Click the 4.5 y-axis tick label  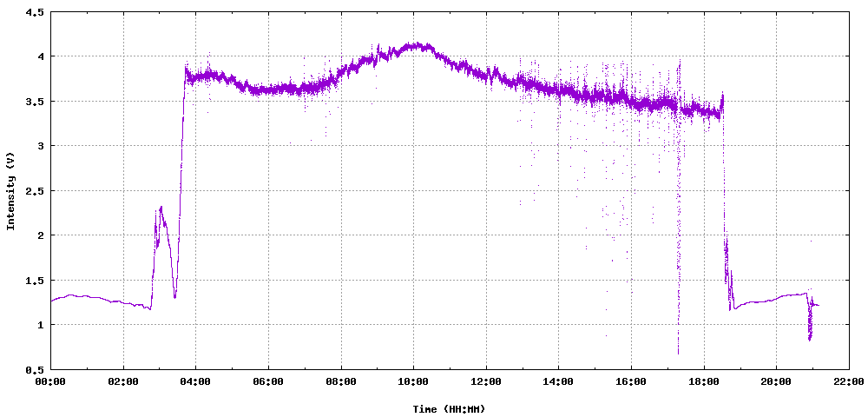pyautogui.click(x=35, y=11)
